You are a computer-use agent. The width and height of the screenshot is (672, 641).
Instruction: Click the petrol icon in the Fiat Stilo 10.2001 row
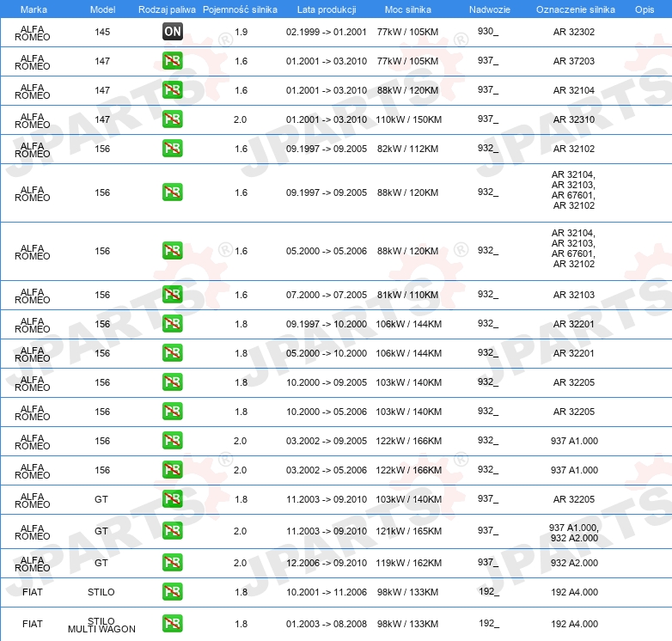(172, 591)
